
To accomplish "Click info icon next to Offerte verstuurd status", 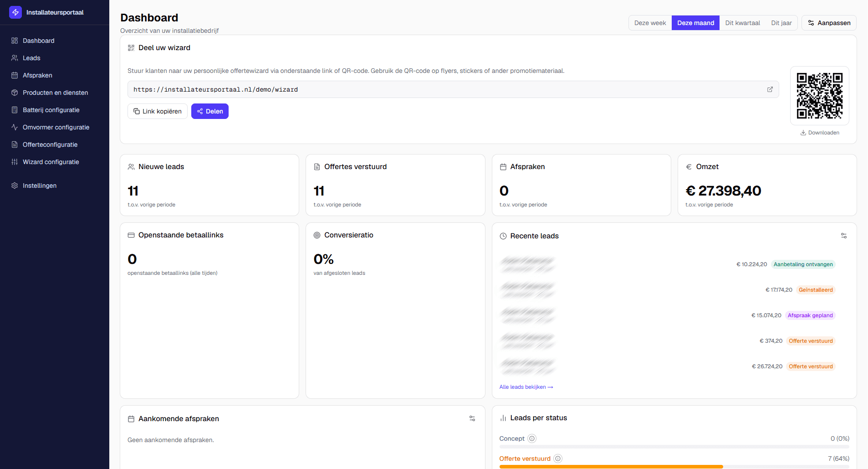I will tap(558, 459).
